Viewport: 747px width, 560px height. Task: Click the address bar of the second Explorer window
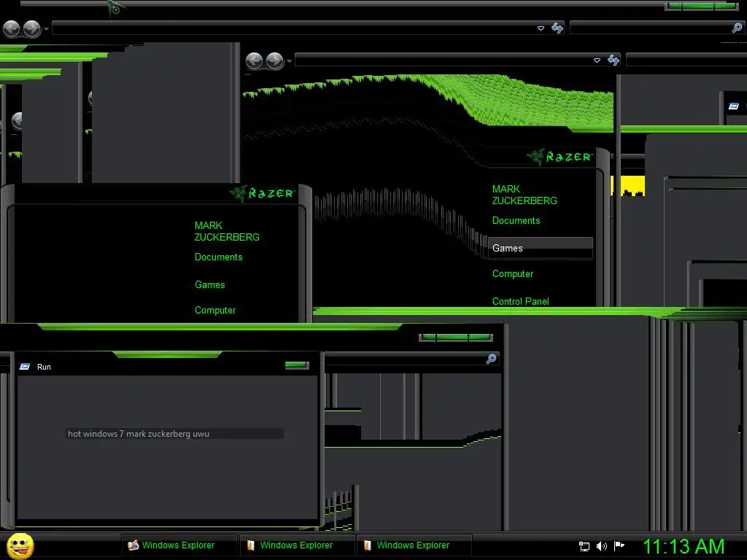pyautogui.click(x=443, y=60)
